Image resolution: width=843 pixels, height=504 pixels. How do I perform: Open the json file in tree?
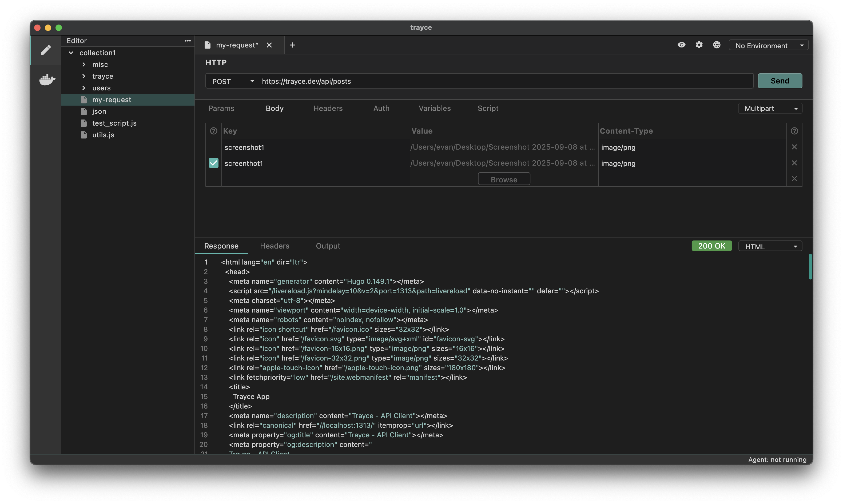(128, 111)
